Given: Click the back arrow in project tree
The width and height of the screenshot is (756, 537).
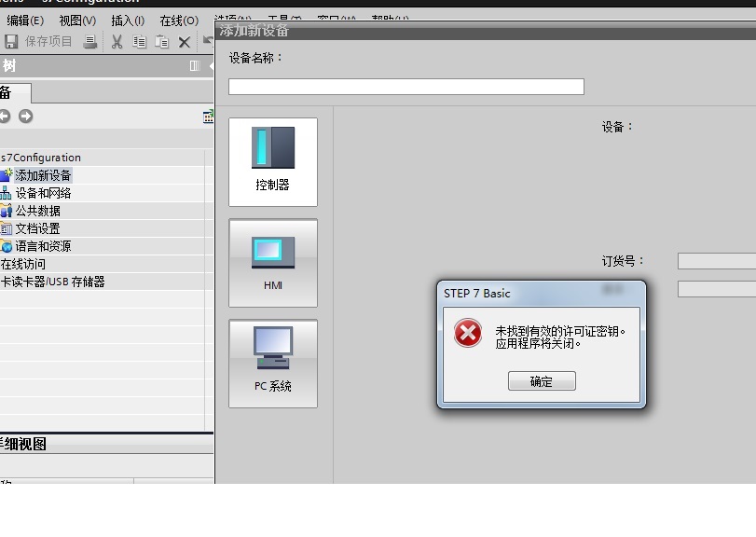Looking at the screenshot, I should click(5, 117).
